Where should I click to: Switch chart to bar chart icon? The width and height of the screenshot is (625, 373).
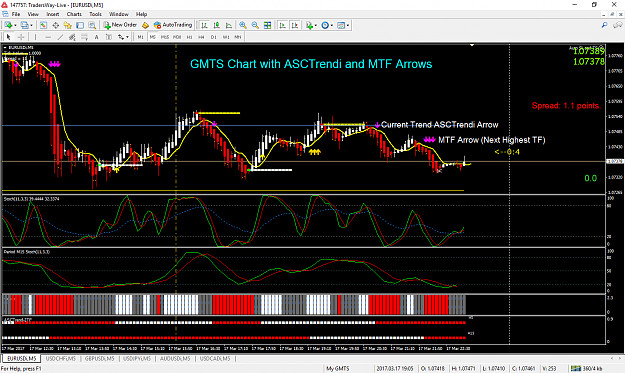coord(204,25)
